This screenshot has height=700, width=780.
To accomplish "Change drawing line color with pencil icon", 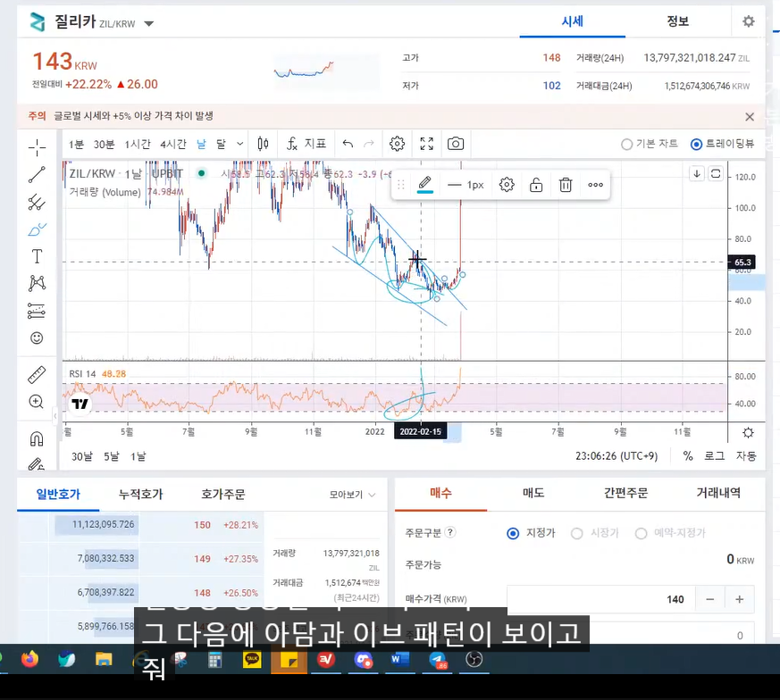I will coord(424,185).
